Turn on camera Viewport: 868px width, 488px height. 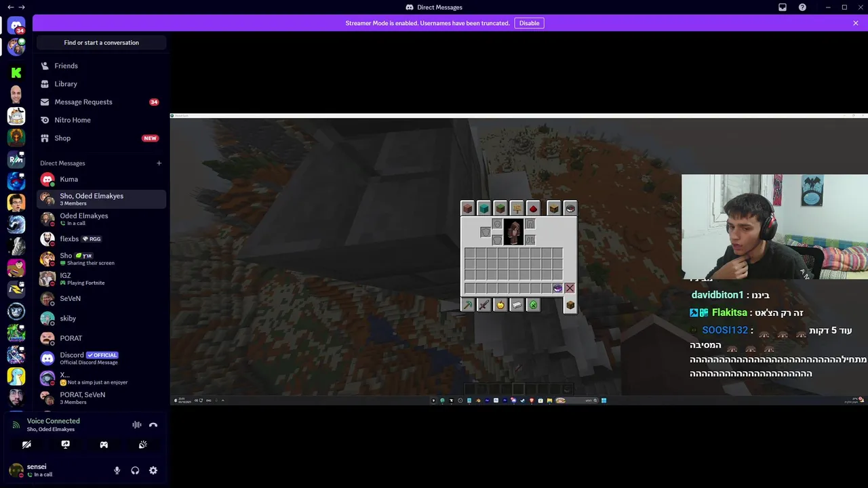26,445
